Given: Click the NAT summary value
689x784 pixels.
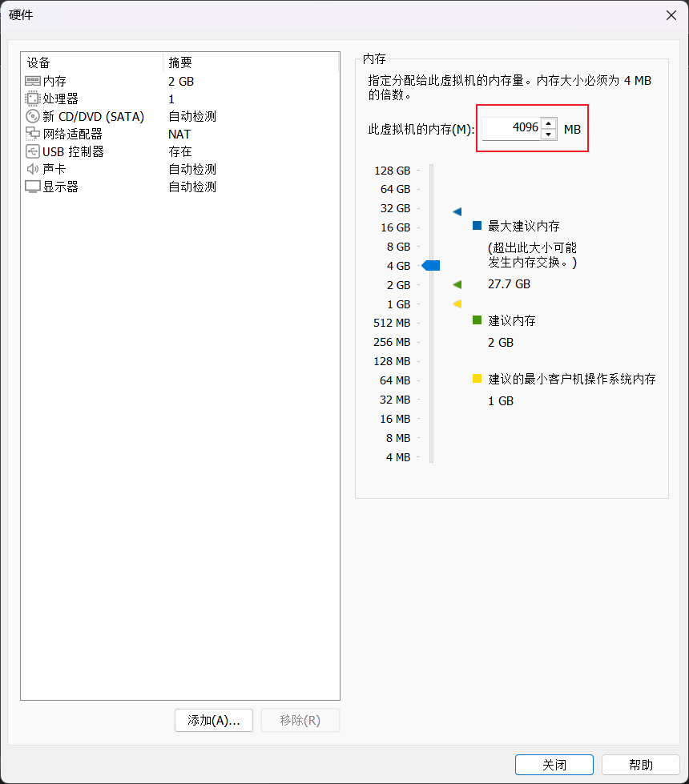Looking at the screenshot, I should point(179,134).
